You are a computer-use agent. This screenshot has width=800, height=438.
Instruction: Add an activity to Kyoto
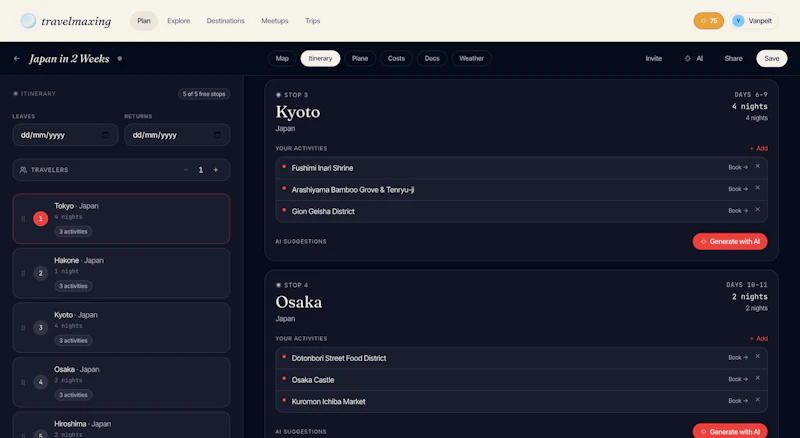pos(759,149)
